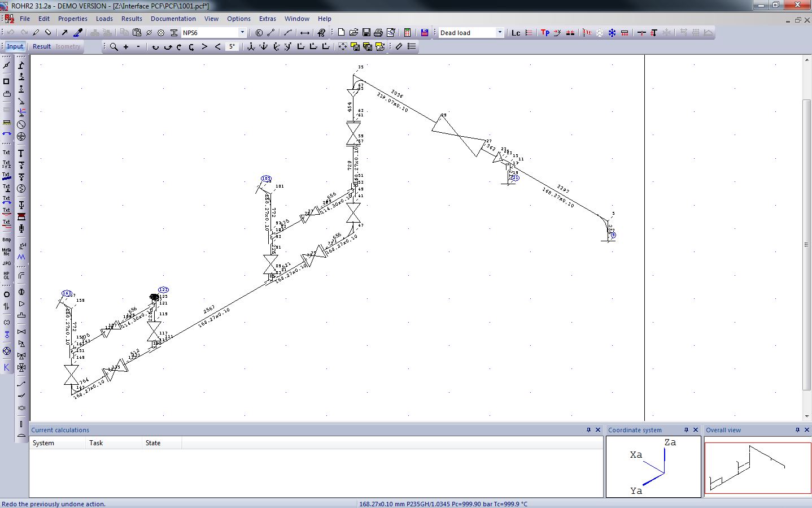Click the Save icon on the toolbar
The width and height of the screenshot is (812, 508).
coord(368,32)
